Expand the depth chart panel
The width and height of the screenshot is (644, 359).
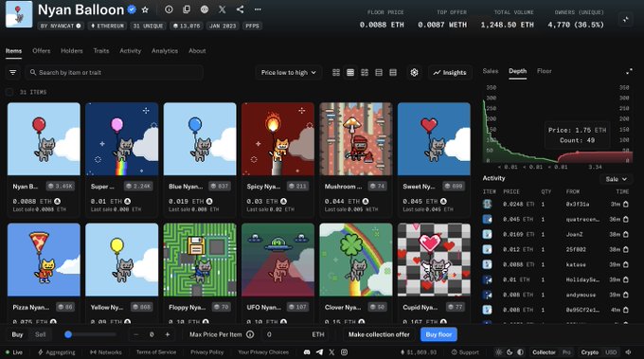[629, 71]
